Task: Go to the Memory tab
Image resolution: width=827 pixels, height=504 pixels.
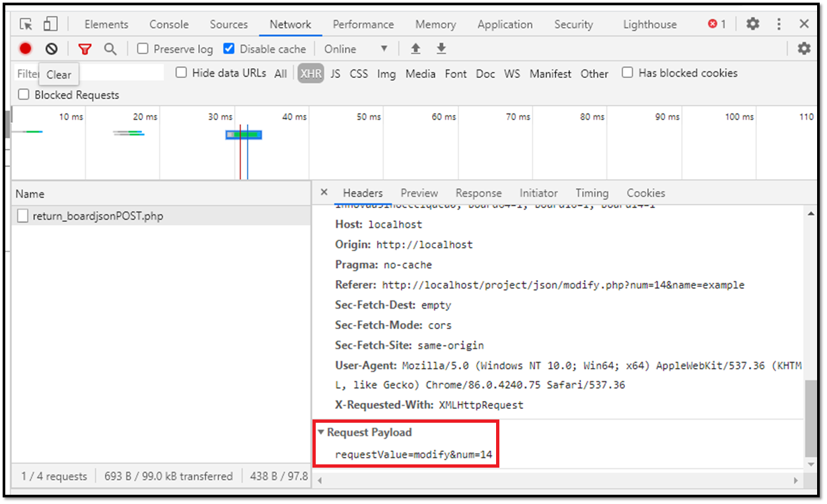Action: click(x=435, y=24)
